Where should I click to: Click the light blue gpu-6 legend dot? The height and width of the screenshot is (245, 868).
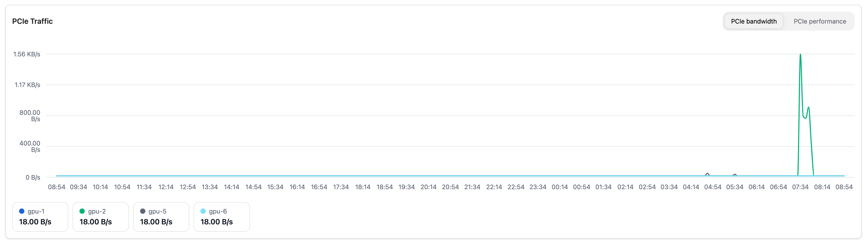pos(203,211)
